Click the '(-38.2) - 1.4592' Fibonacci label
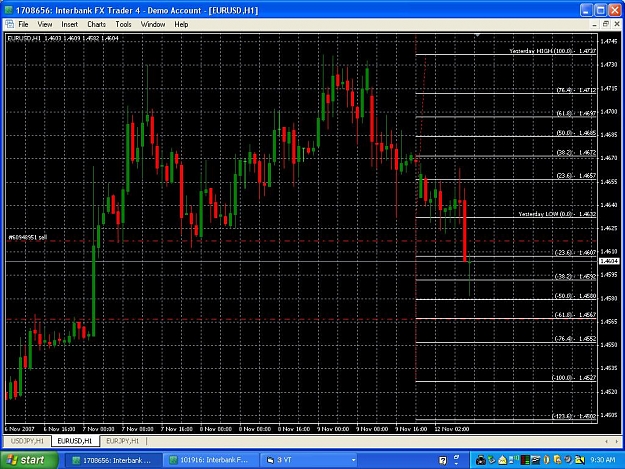 pyautogui.click(x=575, y=276)
